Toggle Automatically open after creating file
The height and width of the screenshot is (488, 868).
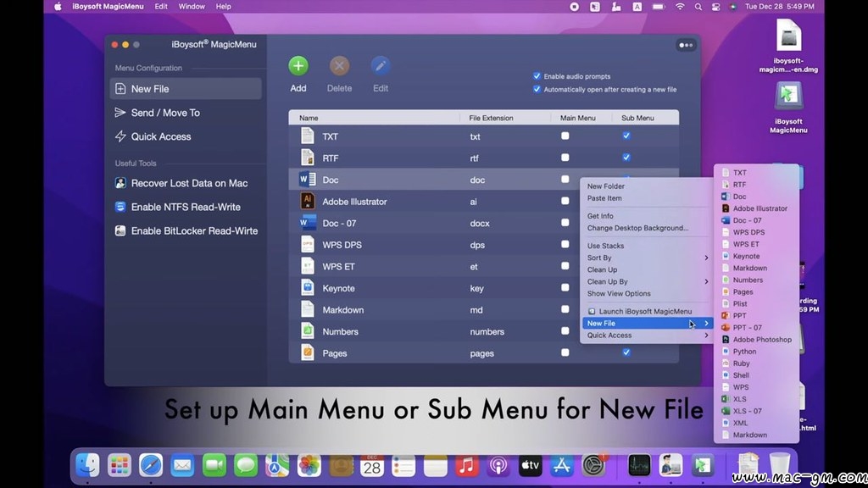537,89
